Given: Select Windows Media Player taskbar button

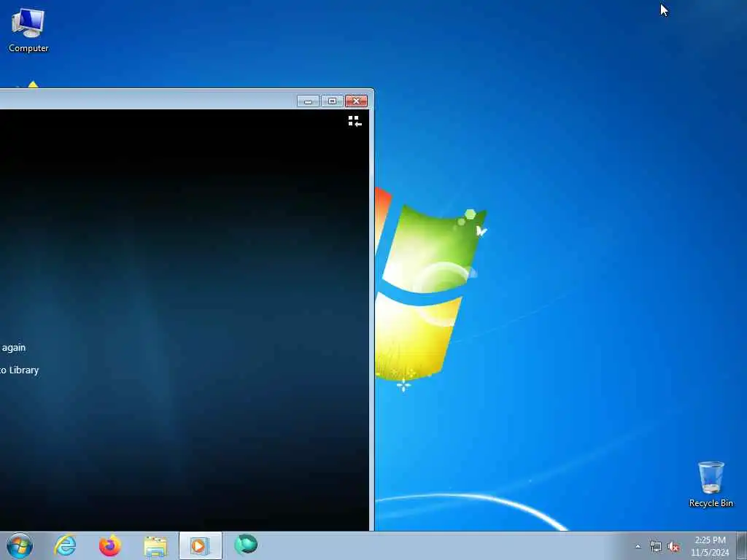Looking at the screenshot, I should [x=200, y=545].
